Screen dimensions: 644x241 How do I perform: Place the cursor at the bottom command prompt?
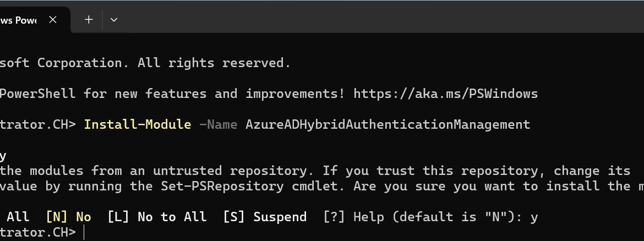(84, 232)
